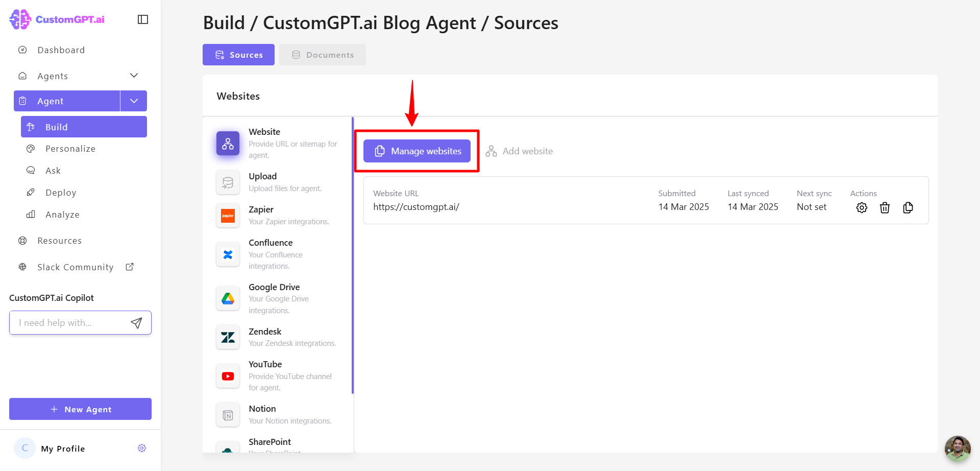Open website settings gear in Actions
The image size is (980, 471).
862,207
